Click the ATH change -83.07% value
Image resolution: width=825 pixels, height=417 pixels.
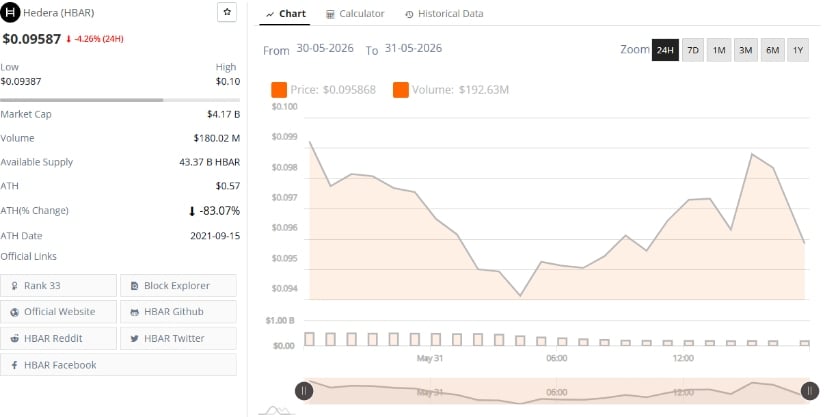point(214,211)
